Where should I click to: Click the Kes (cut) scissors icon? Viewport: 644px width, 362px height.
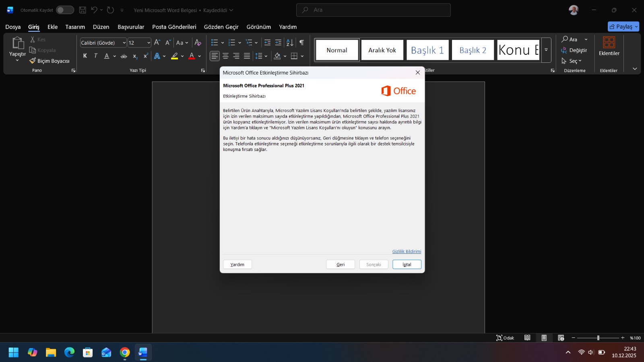coord(33,39)
